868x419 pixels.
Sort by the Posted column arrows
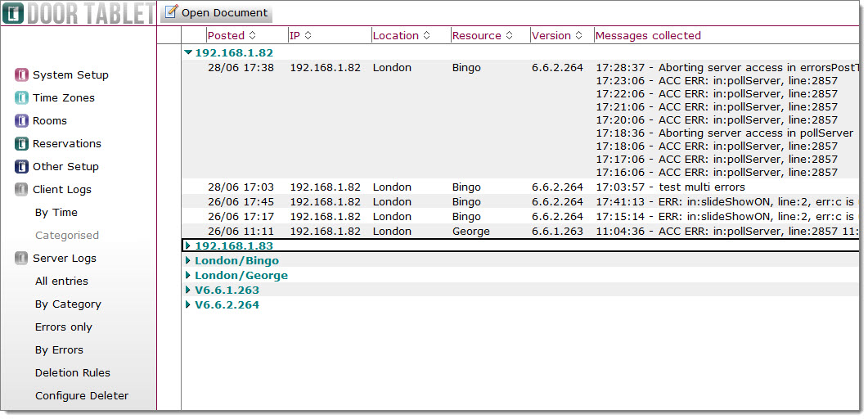pos(252,35)
